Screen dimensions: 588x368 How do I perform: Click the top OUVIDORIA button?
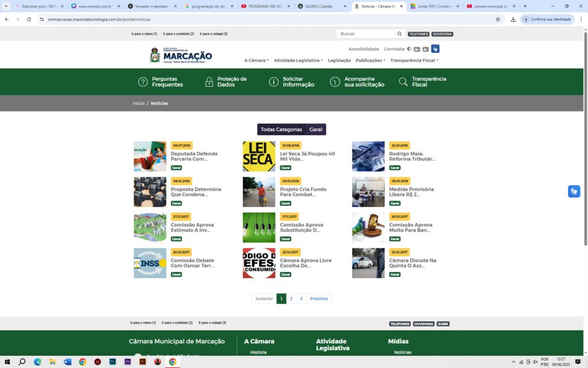tap(442, 34)
